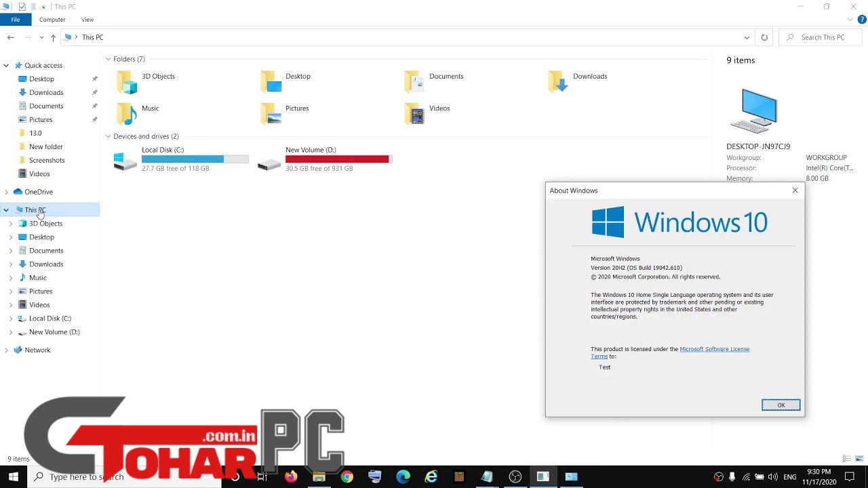Viewport: 868px width, 488px height.
Task: Open recent locations dropdown arrow
Action: (41, 37)
